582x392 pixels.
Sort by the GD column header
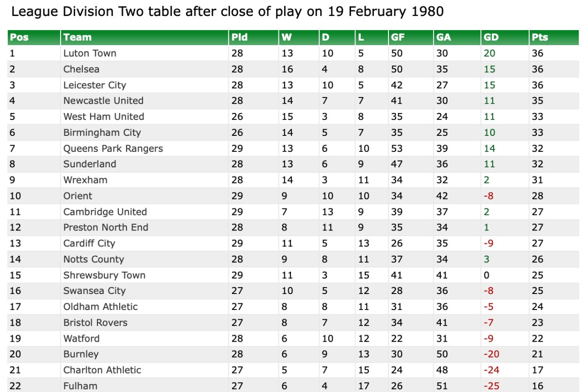(x=491, y=37)
